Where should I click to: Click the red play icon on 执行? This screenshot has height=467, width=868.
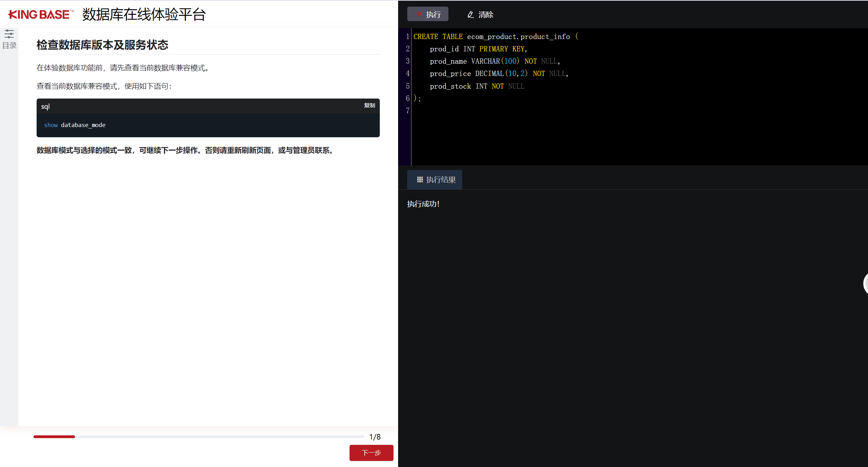(419, 14)
